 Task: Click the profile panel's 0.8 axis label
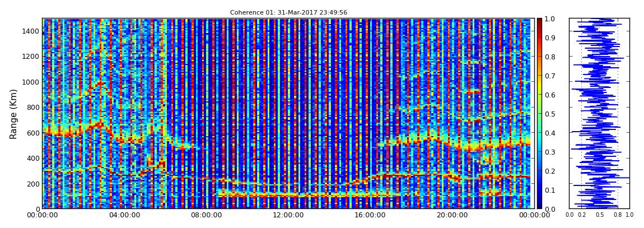tap(618, 215)
